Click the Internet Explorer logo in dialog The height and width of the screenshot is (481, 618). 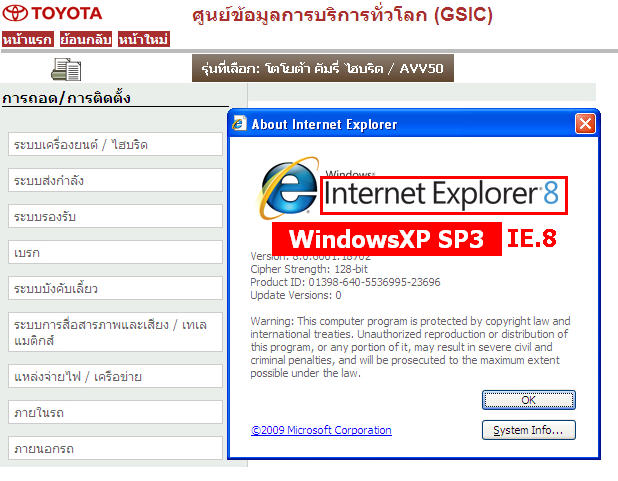click(x=289, y=188)
